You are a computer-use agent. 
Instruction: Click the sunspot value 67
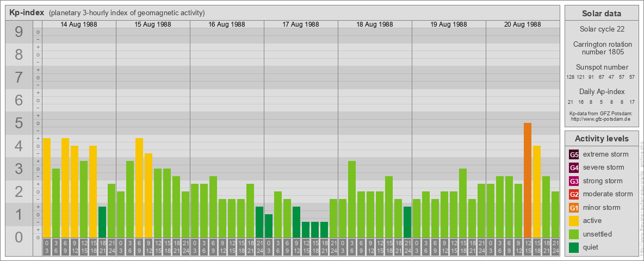tap(602, 77)
